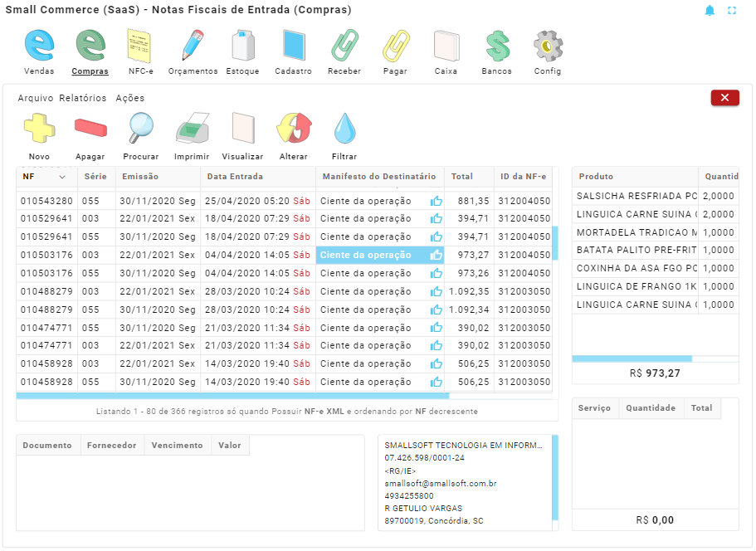Open the Arquivo menu
Image resolution: width=756 pixels, height=551 pixels.
click(36, 98)
